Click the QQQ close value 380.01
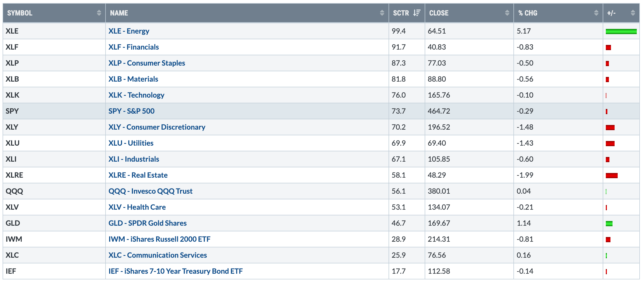Viewport: 644px width, 283px height. (439, 191)
